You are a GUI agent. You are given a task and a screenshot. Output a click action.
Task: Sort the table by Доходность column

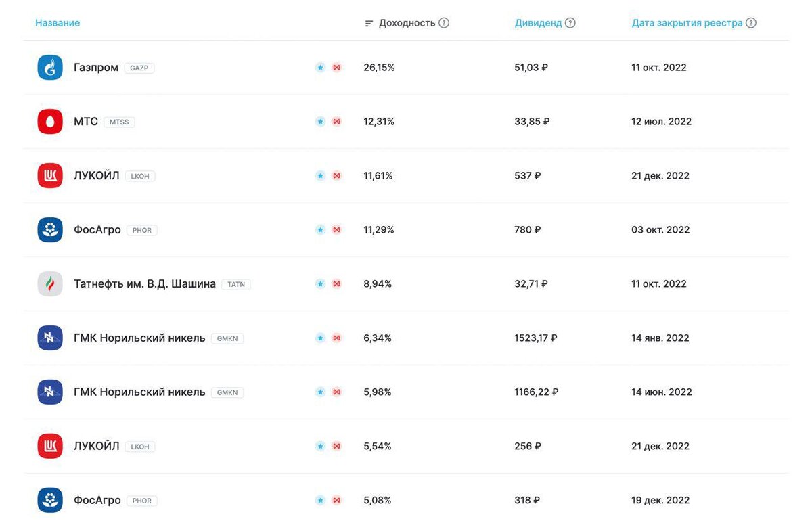[x=407, y=23]
